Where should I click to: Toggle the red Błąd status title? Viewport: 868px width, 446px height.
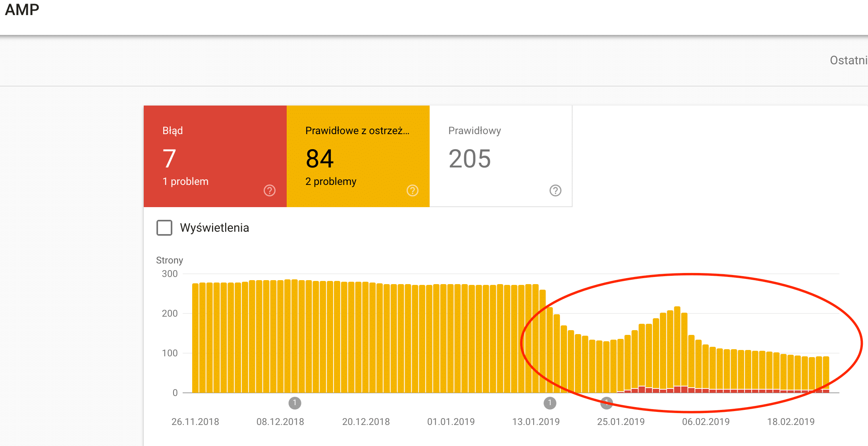point(173,131)
